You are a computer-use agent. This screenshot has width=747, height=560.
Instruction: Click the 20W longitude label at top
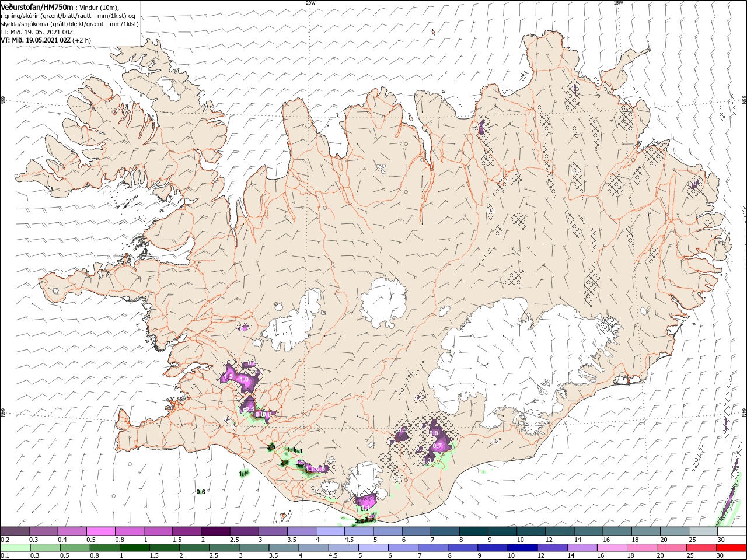click(310, 3)
